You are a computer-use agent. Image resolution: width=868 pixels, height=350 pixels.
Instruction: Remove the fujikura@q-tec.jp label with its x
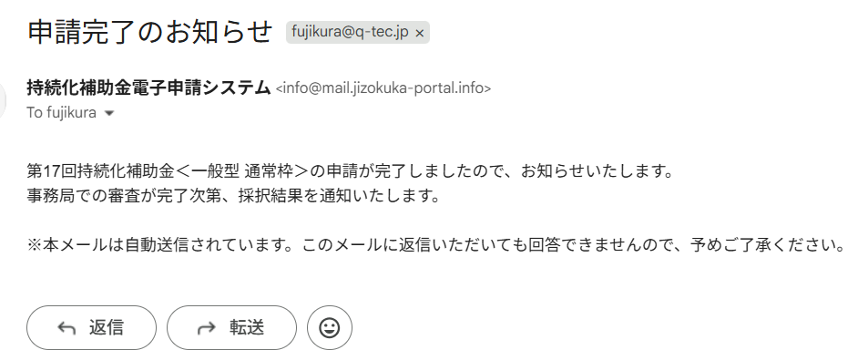420,33
